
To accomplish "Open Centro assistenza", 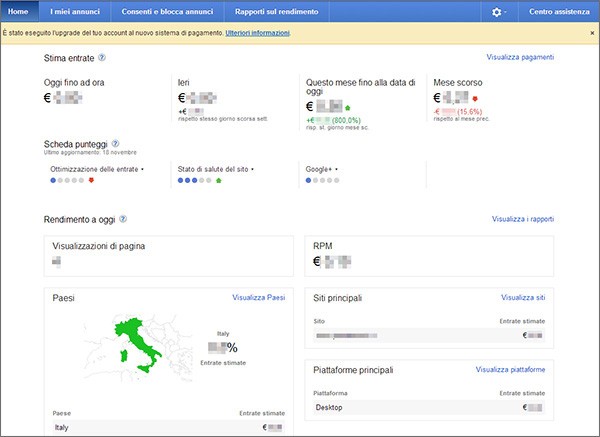I will tap(559, 12).
